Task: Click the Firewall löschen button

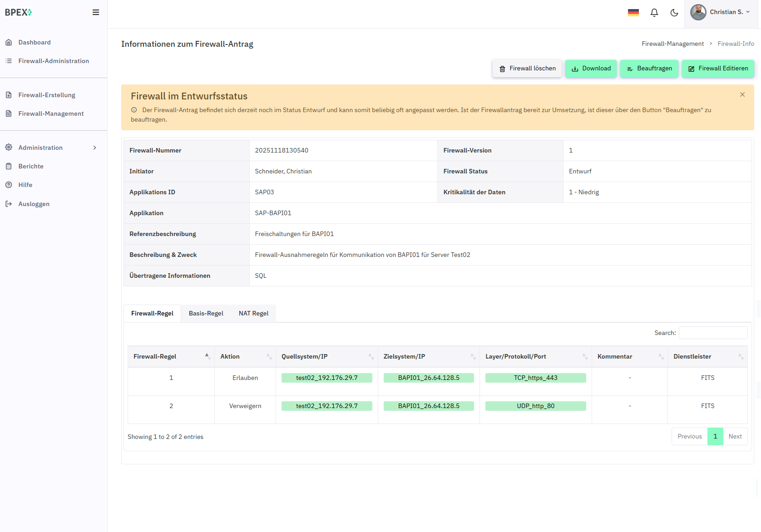Action: pos(527,69)
